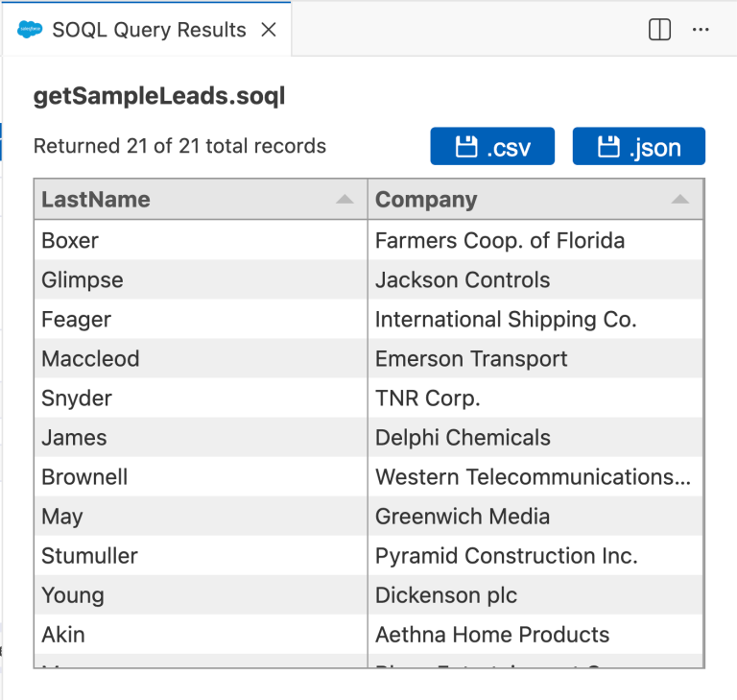
Task: Click Pyramid Construction Inc. cell
Action: tap(535, 556)
